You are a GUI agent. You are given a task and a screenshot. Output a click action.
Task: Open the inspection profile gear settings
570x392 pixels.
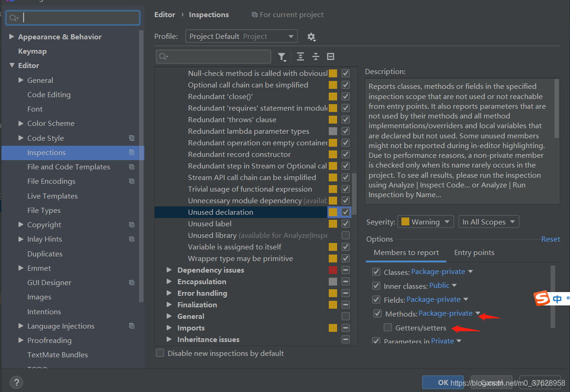pyautogui.click(x=311, y=37)
